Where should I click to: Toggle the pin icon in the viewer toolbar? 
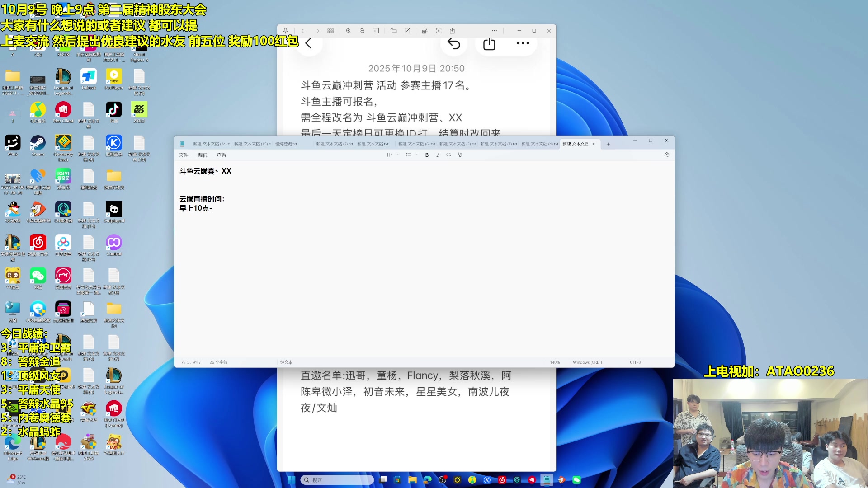click(285, 30)
